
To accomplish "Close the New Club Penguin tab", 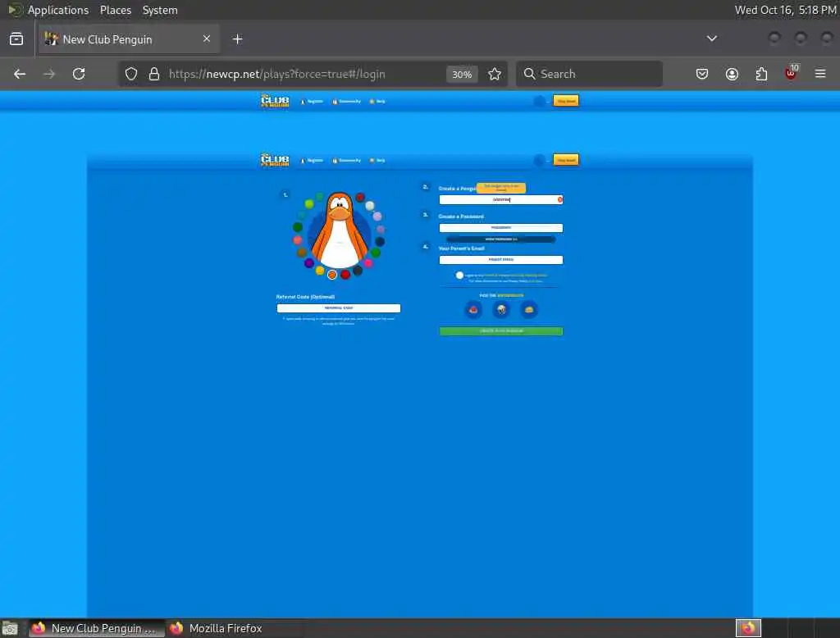I will click(207, 39).
